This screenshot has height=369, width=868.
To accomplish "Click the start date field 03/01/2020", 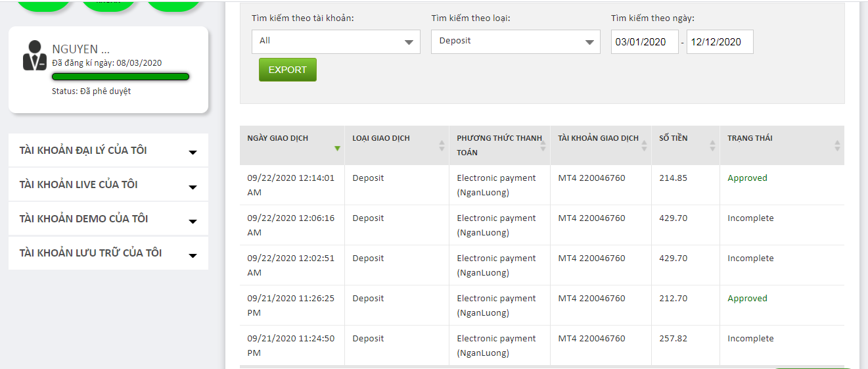I will click(644, 42).
